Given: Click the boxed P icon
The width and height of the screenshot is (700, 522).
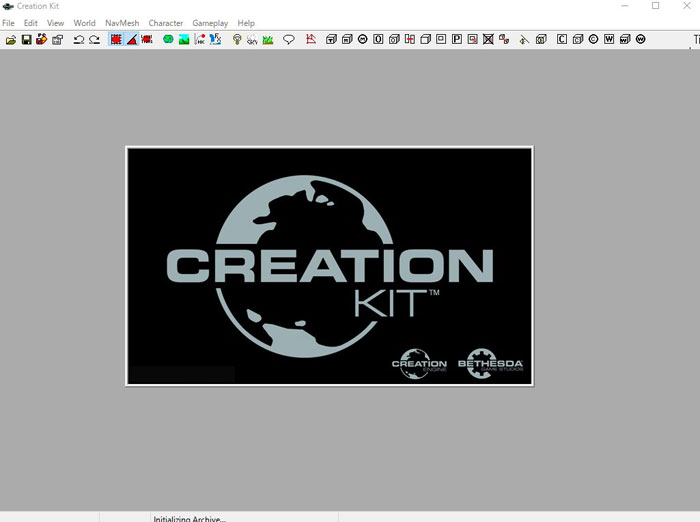Looking at the screenshot, I should point(457,40).
